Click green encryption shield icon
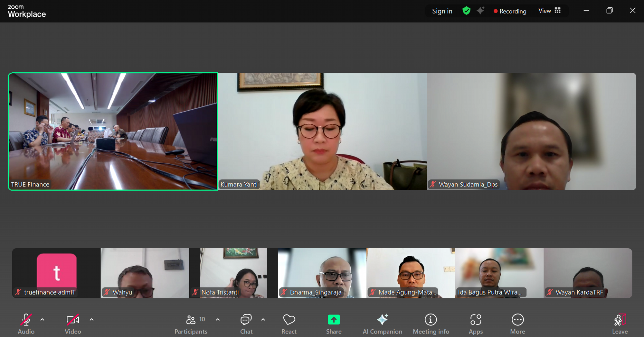 466,11
